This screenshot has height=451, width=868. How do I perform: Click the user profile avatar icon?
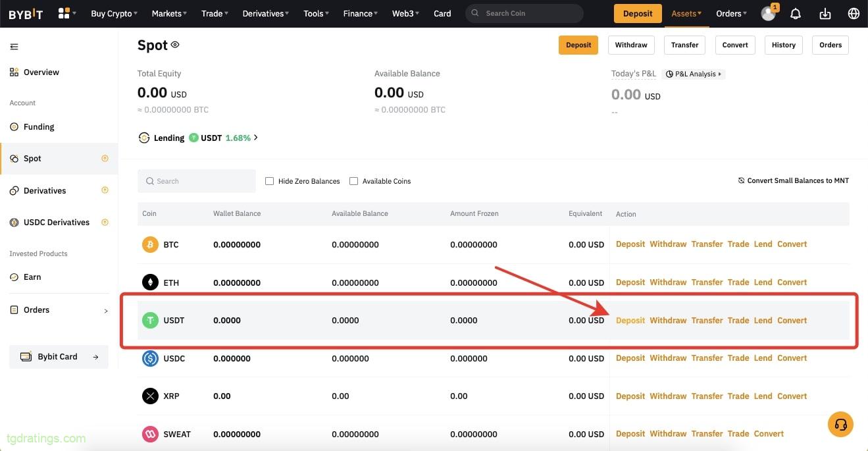[x=768, y=13]
